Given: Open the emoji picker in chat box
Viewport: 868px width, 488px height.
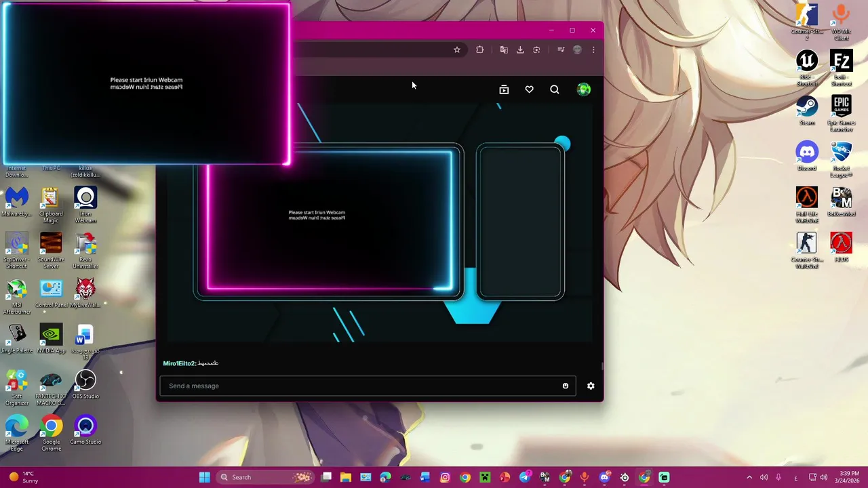Looking at the screenshot, I should (566, 386).
